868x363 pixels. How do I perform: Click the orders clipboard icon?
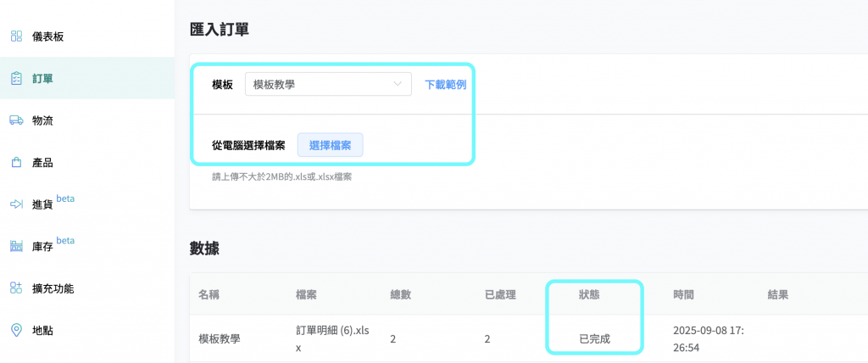pyautogui.click(x=16, y=78)
